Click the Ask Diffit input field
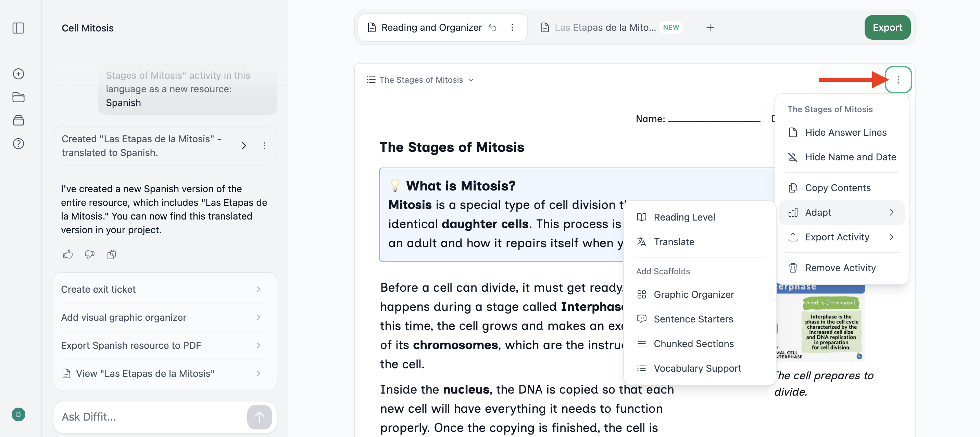The width and height of the screenshot is (980, 437). tap(152, 417)
